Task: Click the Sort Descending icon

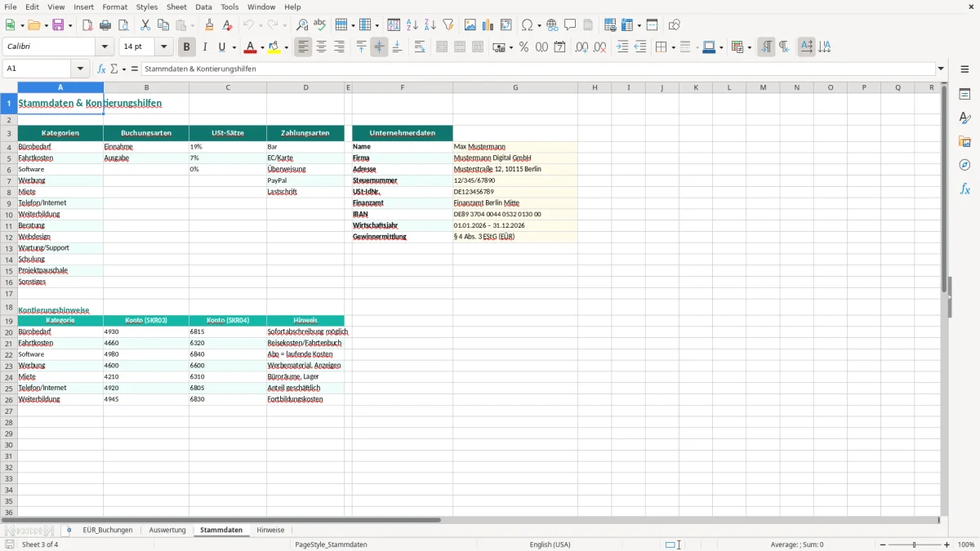Action: (430, 25)
